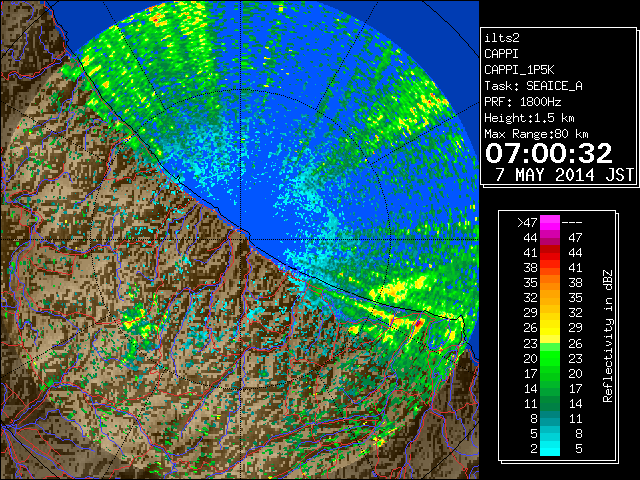Click the 07:00:32 timestamp text
Image resolution: width=640 pixels, height=480 pixels.
(x=549, y=153)
